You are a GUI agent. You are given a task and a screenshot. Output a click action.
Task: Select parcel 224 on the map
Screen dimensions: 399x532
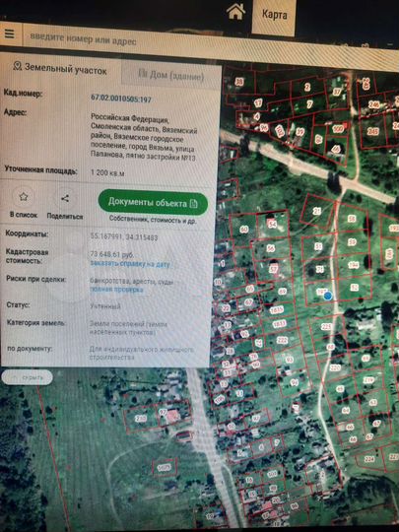tap(369, 459)
